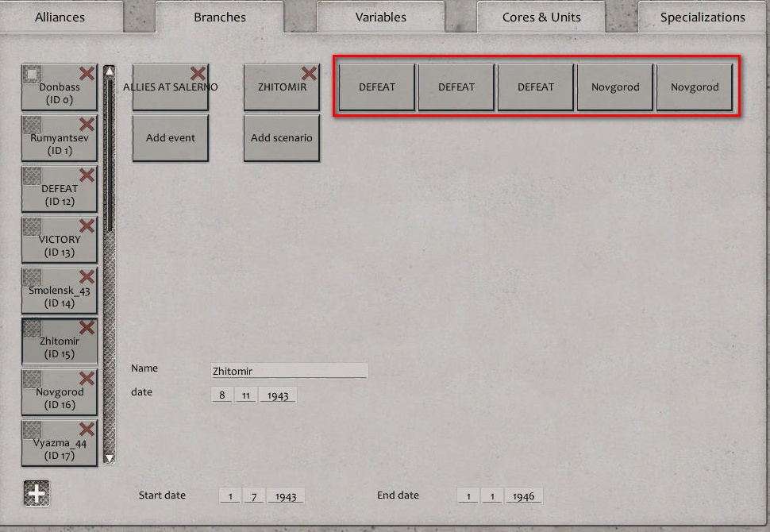The width and height of the screenshot is (770, 532).
Task: Open the Specializations tab
Action: [703, 17]
